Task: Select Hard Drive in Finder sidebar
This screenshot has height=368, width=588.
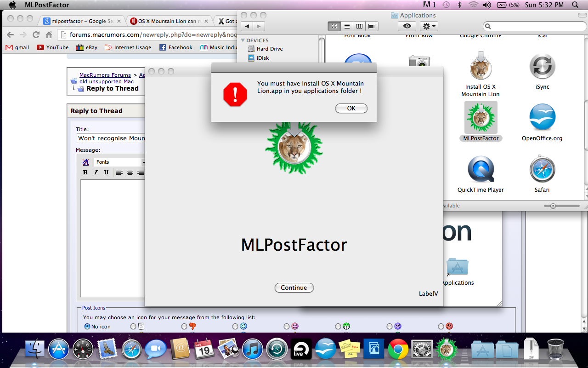Action: tap(270, 49)
